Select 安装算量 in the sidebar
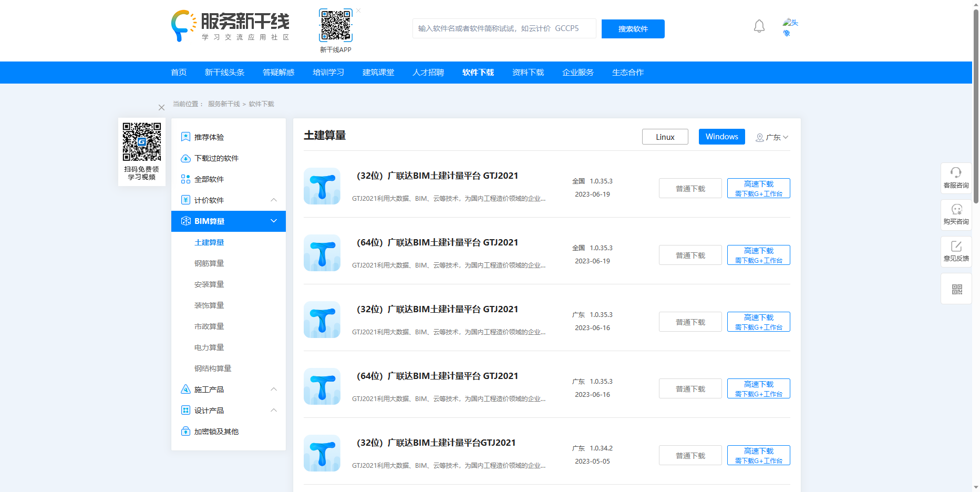Viewport: 980px width, 492px height. pos(209,284)
